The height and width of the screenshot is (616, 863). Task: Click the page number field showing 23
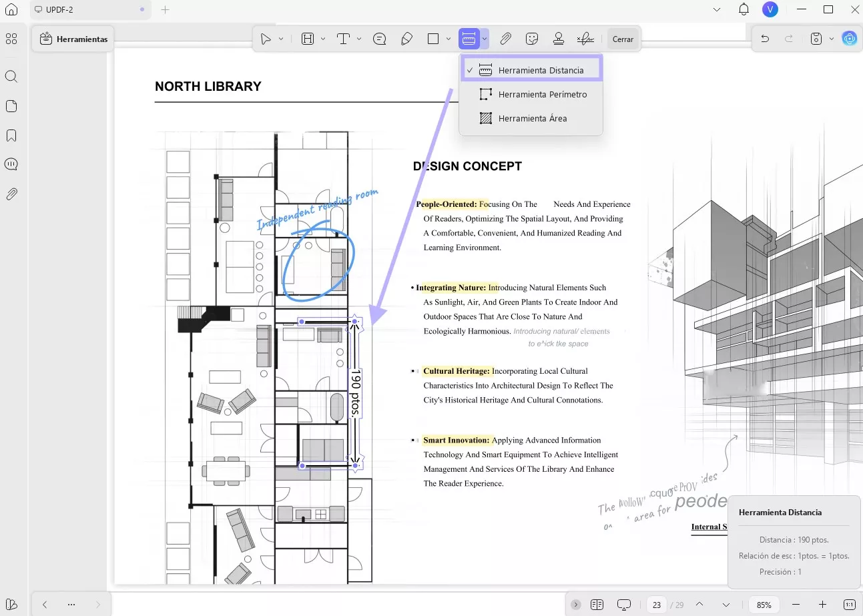(657, 605)
